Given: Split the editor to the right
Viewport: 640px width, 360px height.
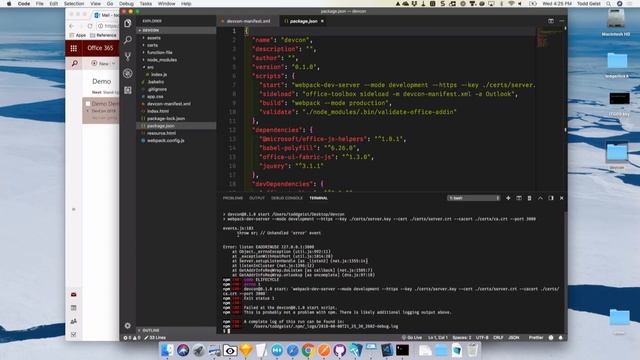Looking at the screenshot, I should pos(551,21).
